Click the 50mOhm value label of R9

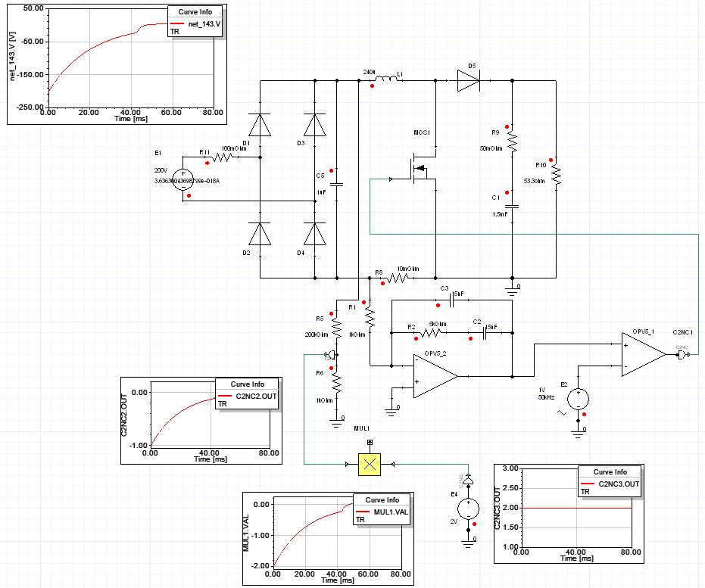pyautogui.click(x=491, y=148)
